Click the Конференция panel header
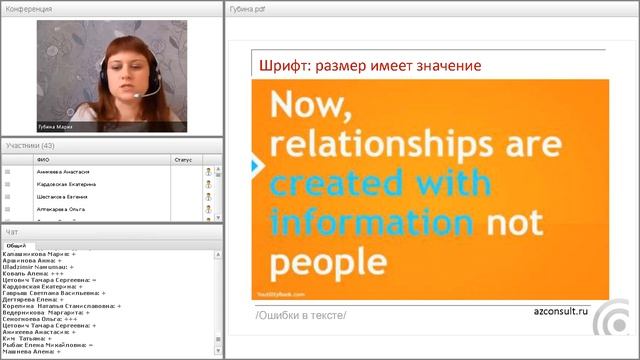 click(x=112, y=9)
